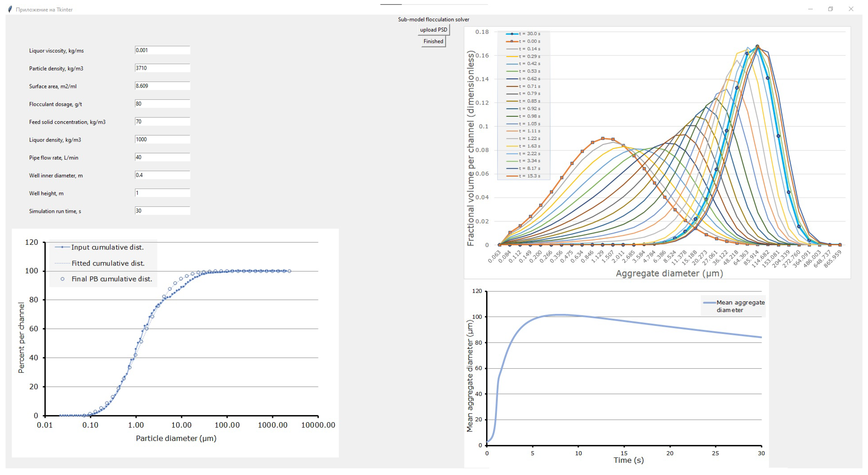Select the Surface area input field
The height and width of the screenshot is (475, 868).
point(162,86)
